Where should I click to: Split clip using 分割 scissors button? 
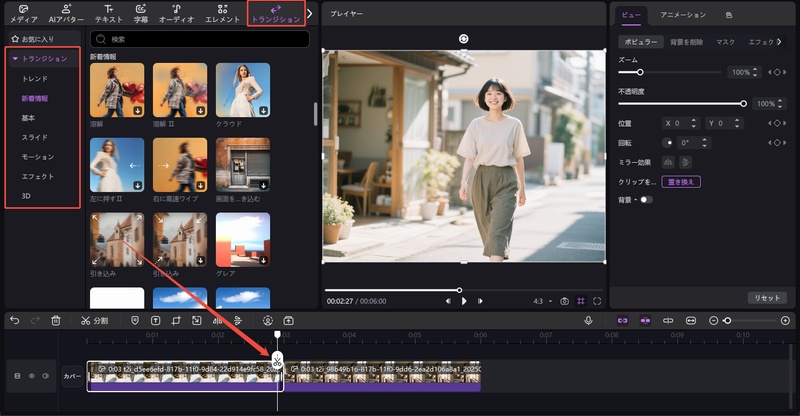94,321
